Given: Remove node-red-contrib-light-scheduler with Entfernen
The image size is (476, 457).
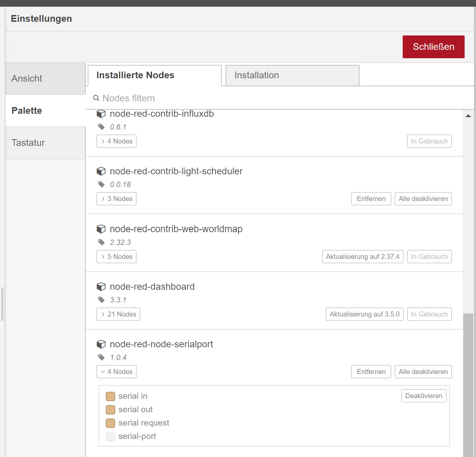Looking at the screenshot, I should click(371, 199).
